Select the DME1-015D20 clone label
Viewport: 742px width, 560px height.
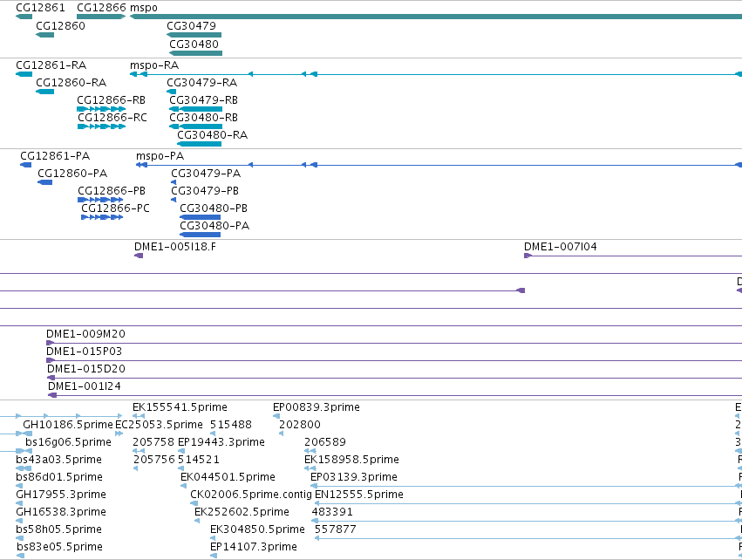(x=86, y=369)
